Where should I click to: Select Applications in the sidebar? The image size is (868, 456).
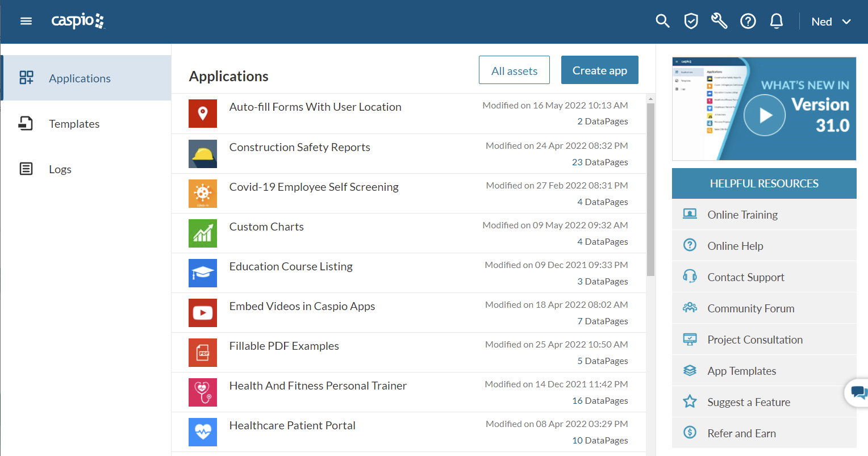click(80, 78)
